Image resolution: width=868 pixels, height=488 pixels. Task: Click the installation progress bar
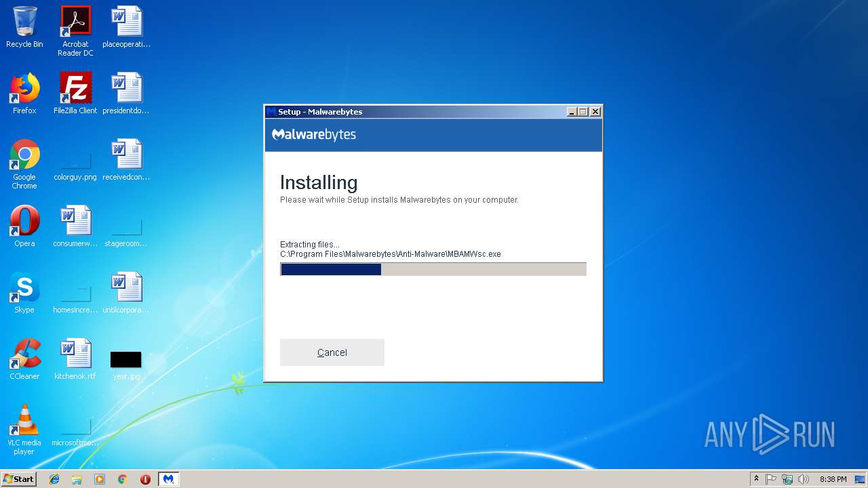433,269
